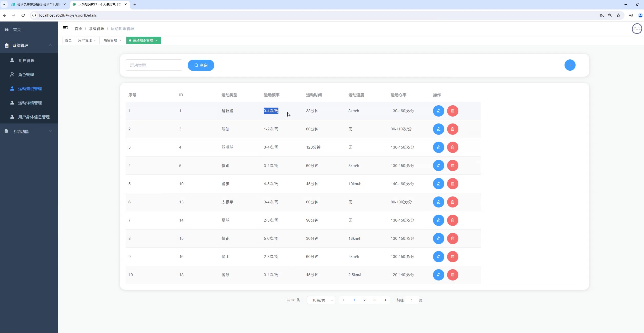The width and height of the screenshot is (644, 333).
Task: Click the edit icon for 越野跑 row
Action: [x=438, y=111]
